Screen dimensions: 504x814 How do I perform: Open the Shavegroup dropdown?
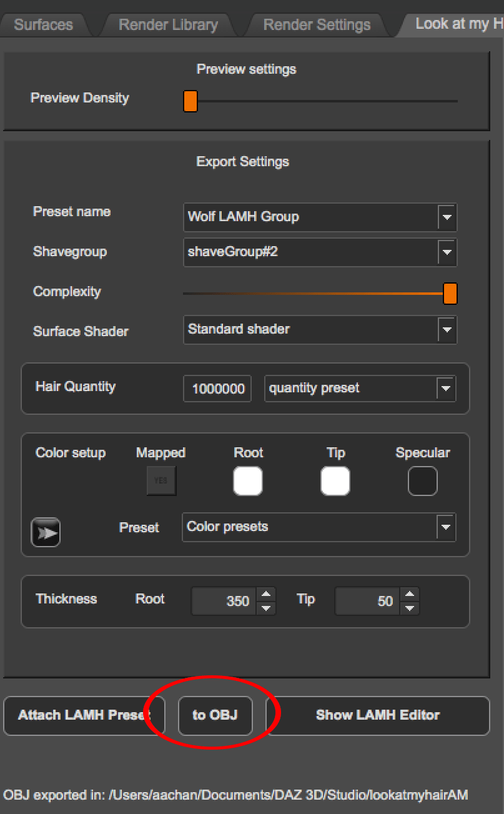(x=320, y=252)
